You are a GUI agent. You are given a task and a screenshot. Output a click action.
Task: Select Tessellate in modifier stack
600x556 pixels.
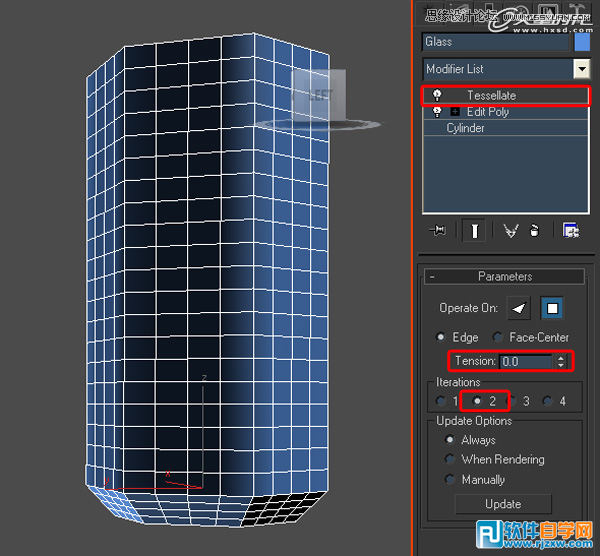[x=491, y=95]
